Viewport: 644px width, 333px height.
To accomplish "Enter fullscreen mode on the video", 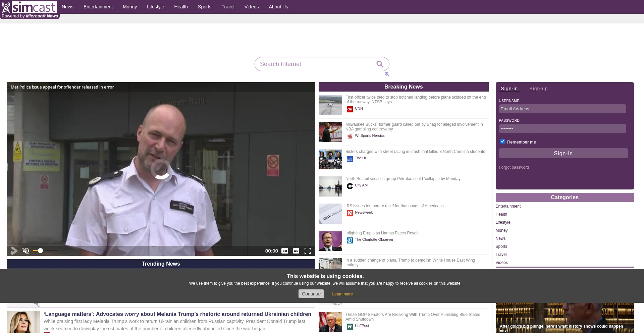I will coord(307,251).
